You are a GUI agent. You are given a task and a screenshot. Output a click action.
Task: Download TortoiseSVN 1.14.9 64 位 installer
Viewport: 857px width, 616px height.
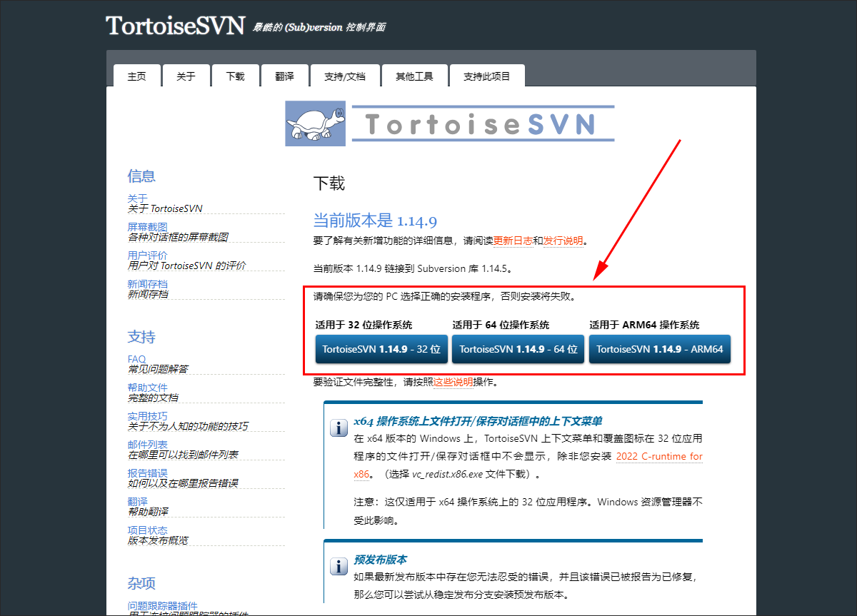518,349
